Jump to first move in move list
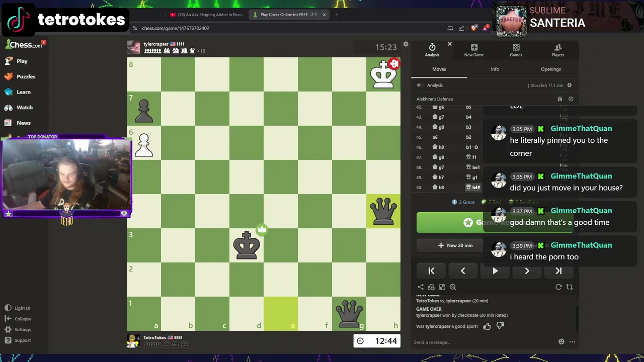 coord(431,271)
